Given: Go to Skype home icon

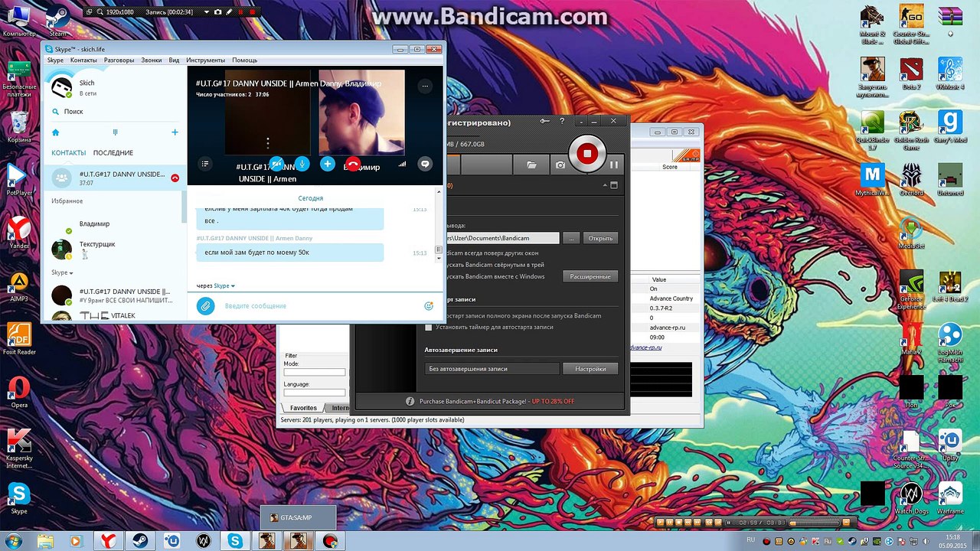Looking at the screenshot, I should click(55, 132).
